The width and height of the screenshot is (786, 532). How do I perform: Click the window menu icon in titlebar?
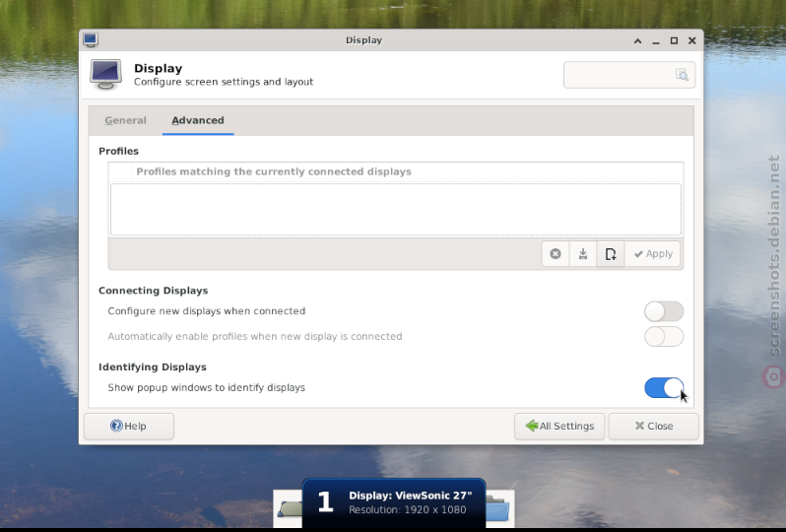pos(91,39)
